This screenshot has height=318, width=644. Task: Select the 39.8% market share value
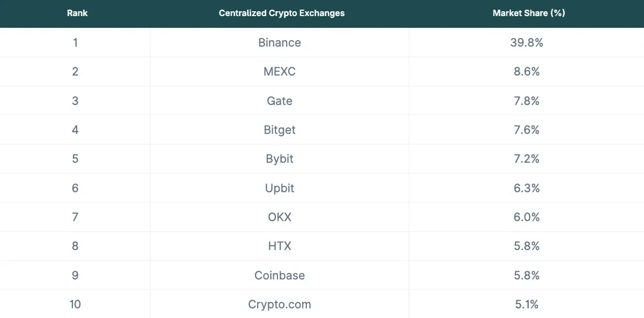point(526,42)
